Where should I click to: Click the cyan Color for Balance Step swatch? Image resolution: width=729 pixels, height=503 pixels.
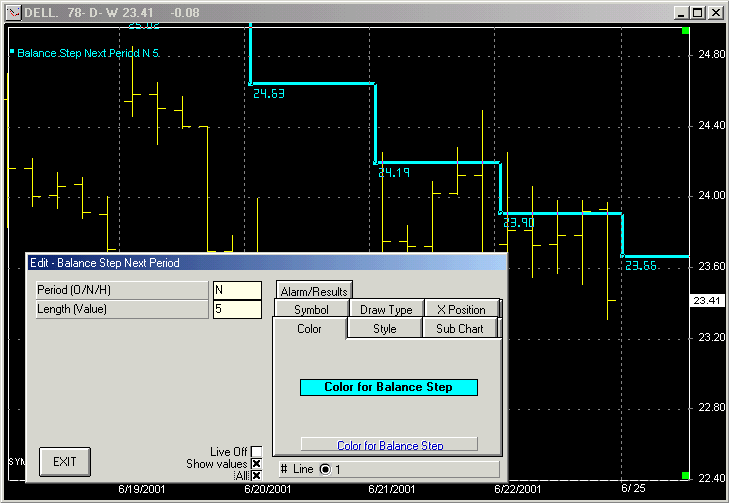(x=388, y=387)
